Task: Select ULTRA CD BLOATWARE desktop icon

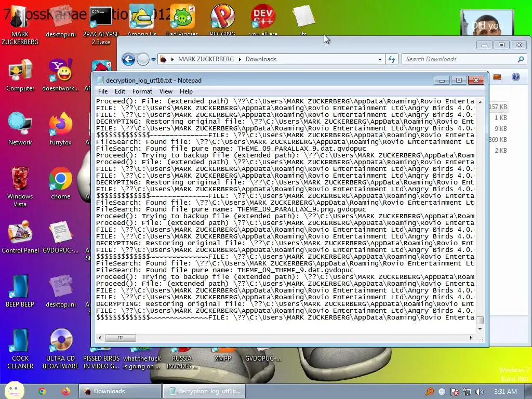Action: [x=60, y=349]
